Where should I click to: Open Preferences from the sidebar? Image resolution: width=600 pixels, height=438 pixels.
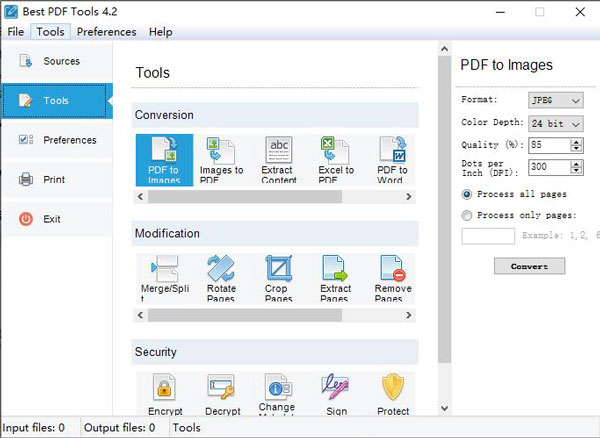pos(57,140)
